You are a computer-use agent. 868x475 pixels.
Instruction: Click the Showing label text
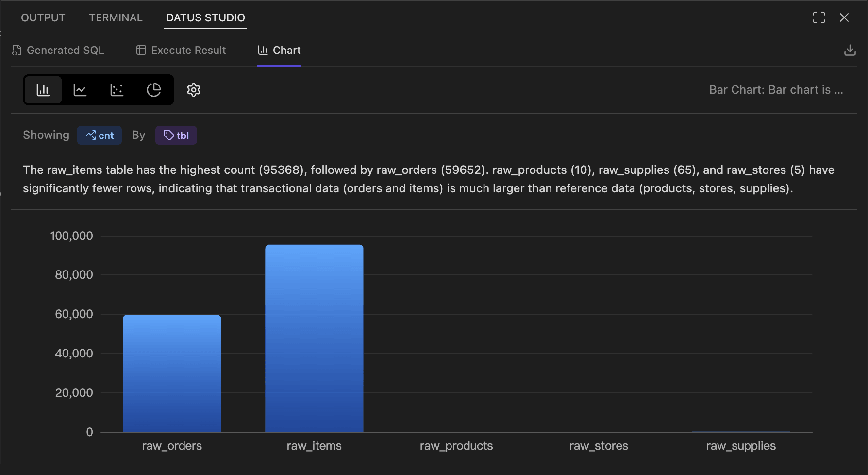tap(46, 135)
